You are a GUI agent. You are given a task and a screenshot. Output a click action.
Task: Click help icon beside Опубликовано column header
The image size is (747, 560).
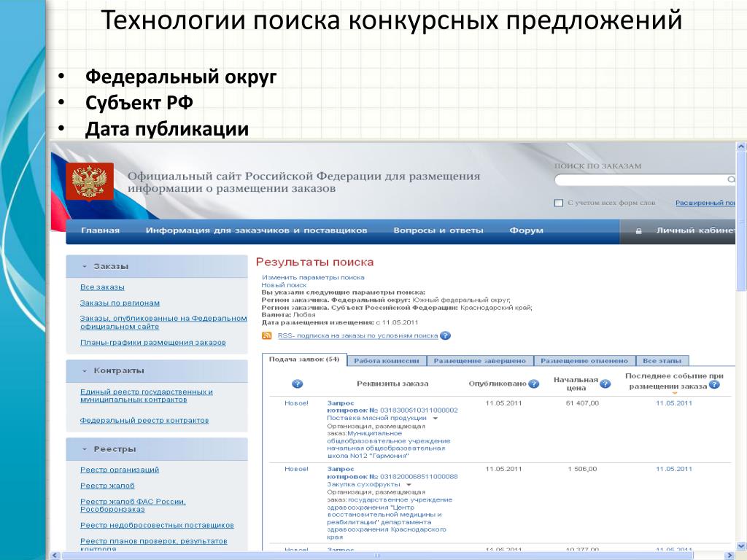click(533, 384)
